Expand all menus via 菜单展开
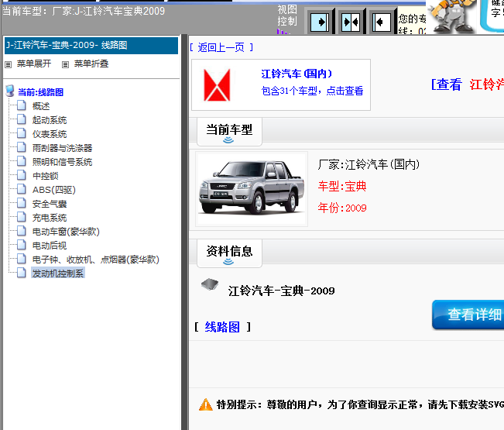The image size is (504, 430). (x=34, y=64)
